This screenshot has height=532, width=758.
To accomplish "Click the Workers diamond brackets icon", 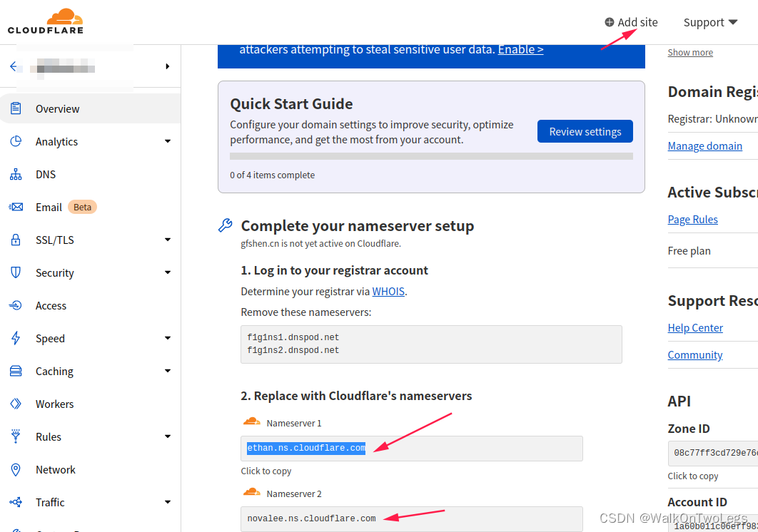I will click(16, 404).
